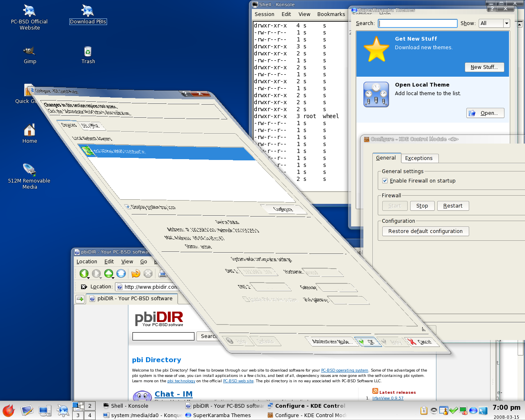
Task: Clear the Konqueror location bar icon
Action: pyautogui.click(x=84, y=287)
